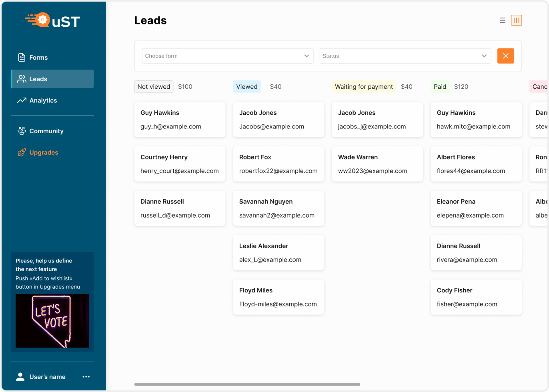Click the Community group icon

(x=22, y=131)
